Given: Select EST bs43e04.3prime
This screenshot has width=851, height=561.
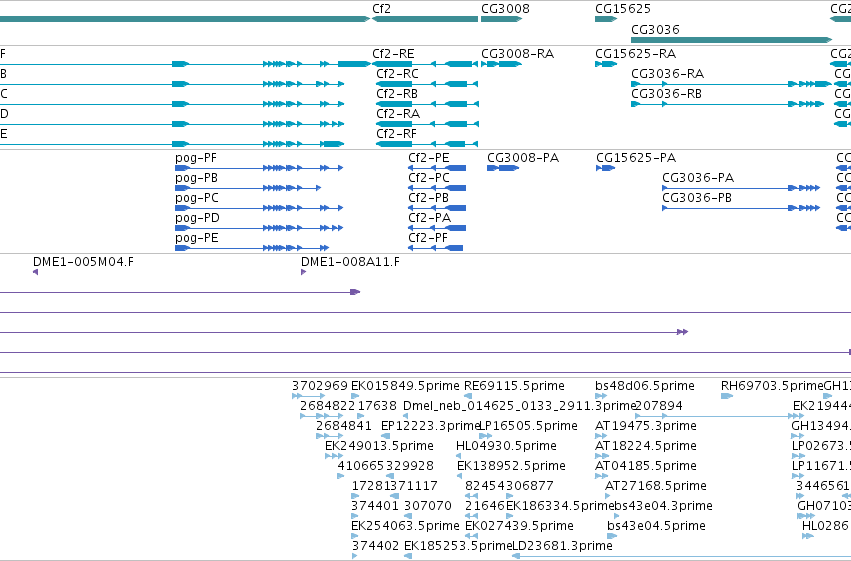Looking at the screenshot, I should tap(617, 517).
